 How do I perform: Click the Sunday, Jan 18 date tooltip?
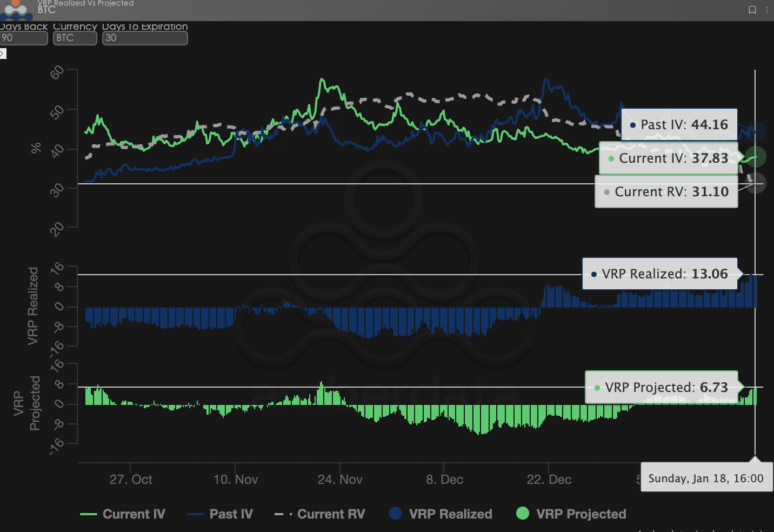coord(706,478)
